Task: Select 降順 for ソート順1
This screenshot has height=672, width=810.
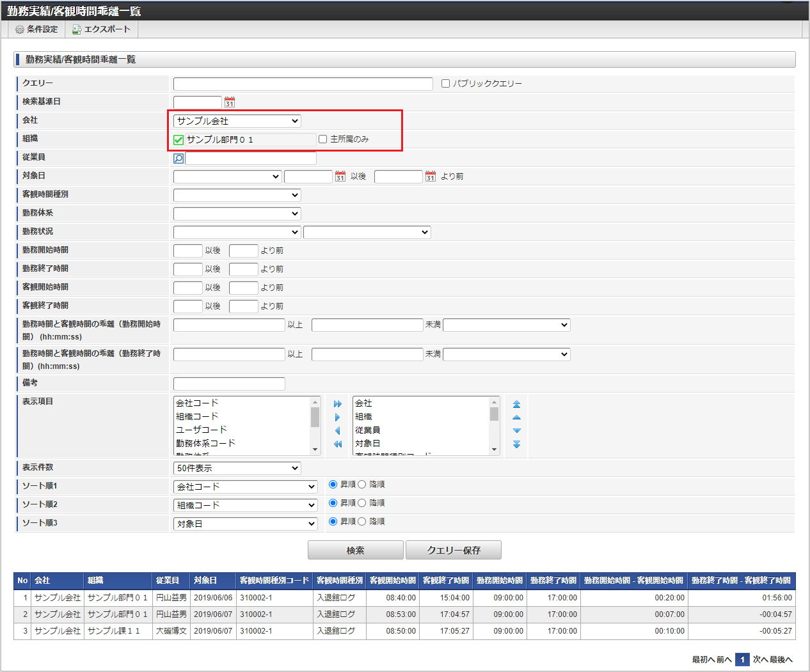Action: point(362,485)
